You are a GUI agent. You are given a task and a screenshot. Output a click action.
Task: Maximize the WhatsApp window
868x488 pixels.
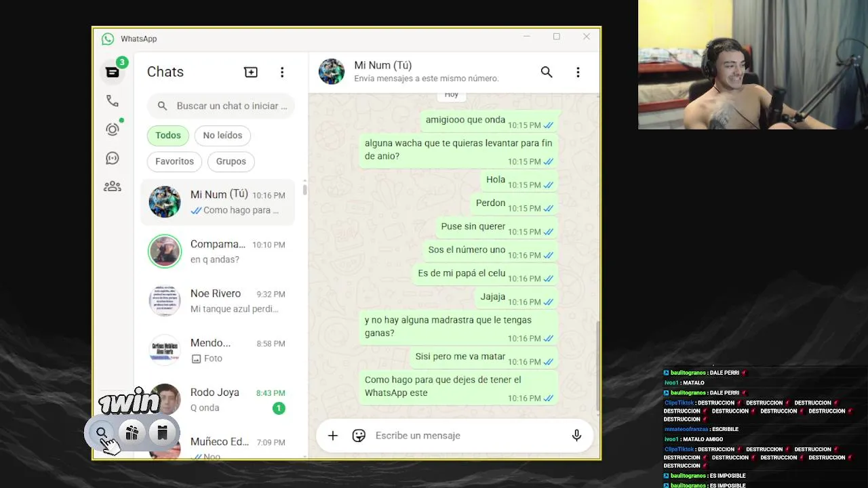pos(556,37)
